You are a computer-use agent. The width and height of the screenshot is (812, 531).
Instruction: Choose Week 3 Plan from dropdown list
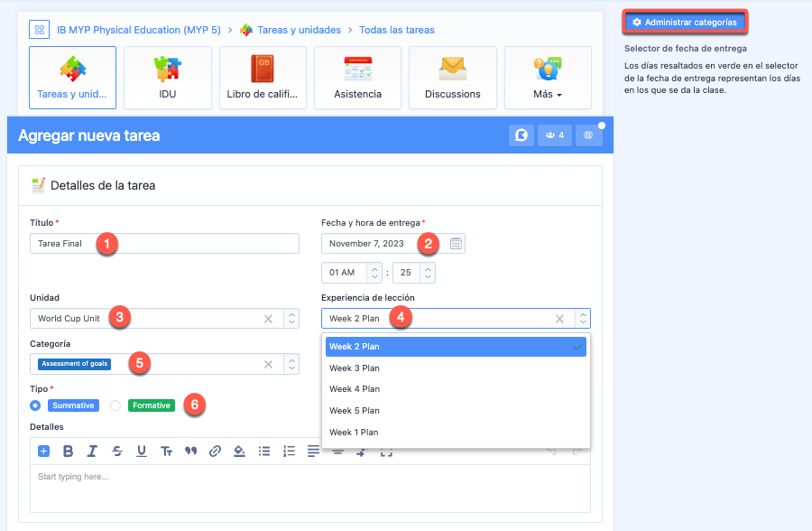[x=355, y=368]
